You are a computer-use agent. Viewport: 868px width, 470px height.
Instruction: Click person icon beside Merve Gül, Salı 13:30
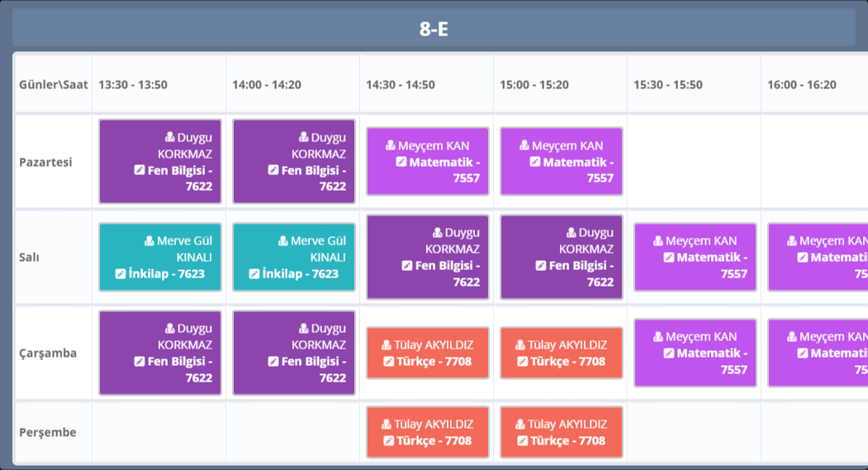[x=149, y=241]
